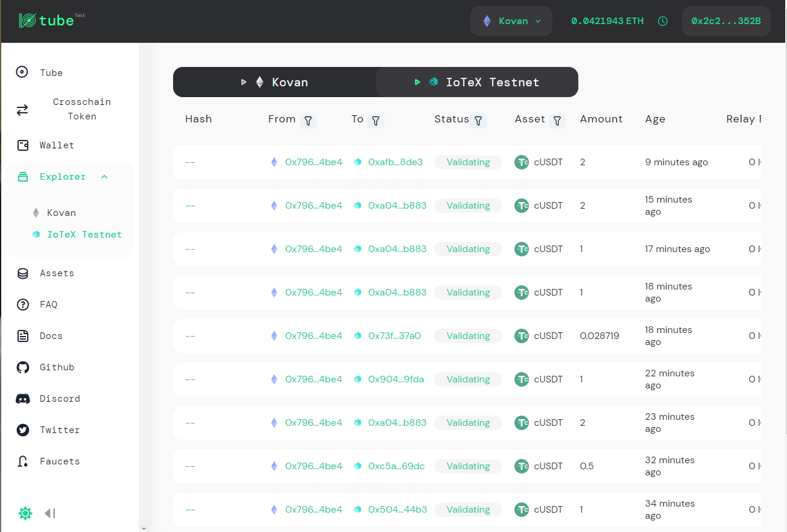Viewport: 787px width, 532px height.
Task: Click Ethereum icon in 17 minutes ago row
Action: (274, 249)
